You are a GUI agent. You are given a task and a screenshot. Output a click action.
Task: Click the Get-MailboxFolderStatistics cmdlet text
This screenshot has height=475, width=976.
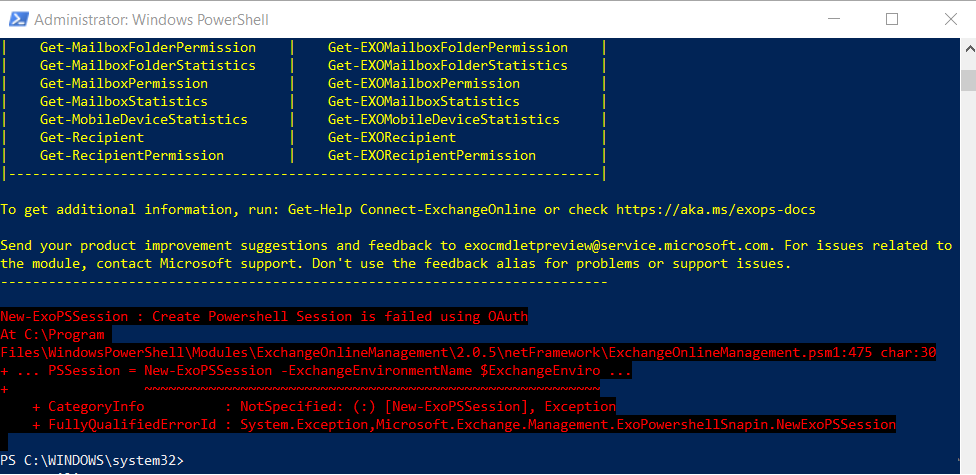pos(147,66)
